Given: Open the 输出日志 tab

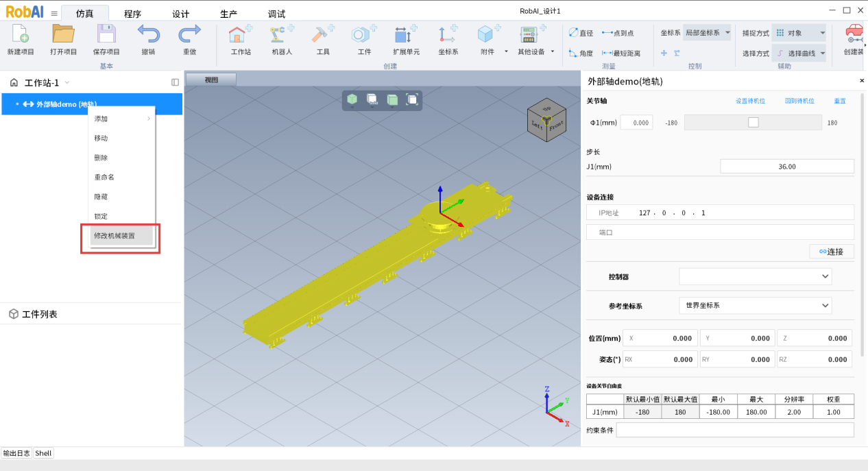Looking at the screenshot, I should coord(16,453).
